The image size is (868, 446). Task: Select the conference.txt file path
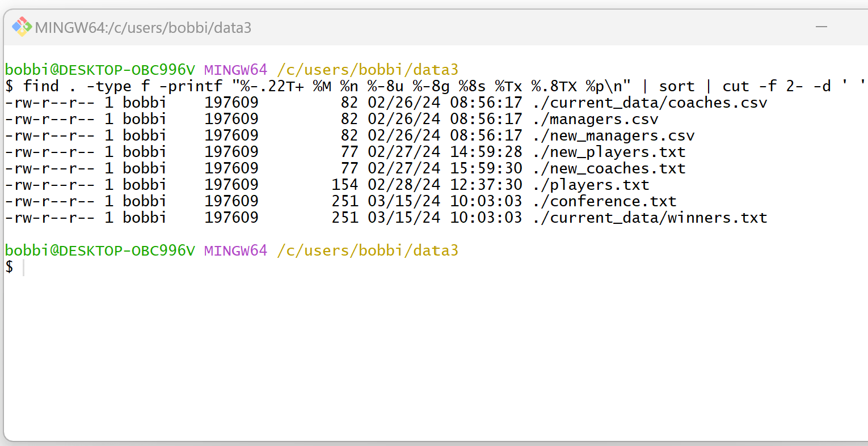[604, 201]
